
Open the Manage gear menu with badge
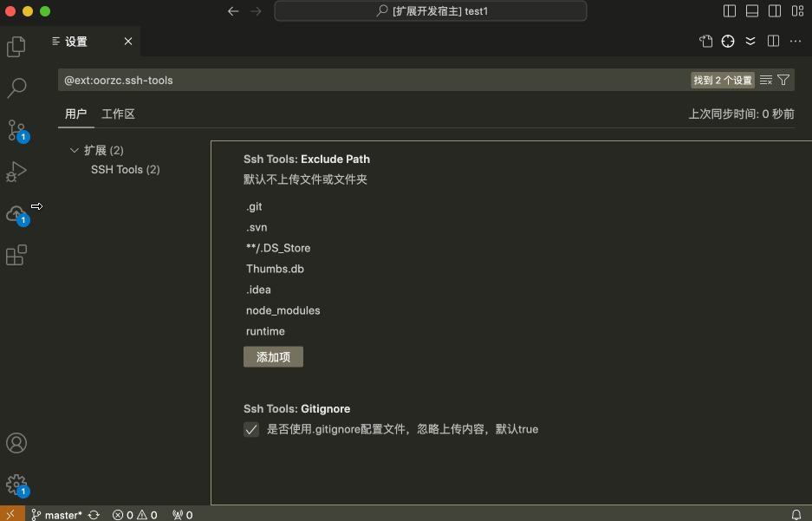coord(16,485)
